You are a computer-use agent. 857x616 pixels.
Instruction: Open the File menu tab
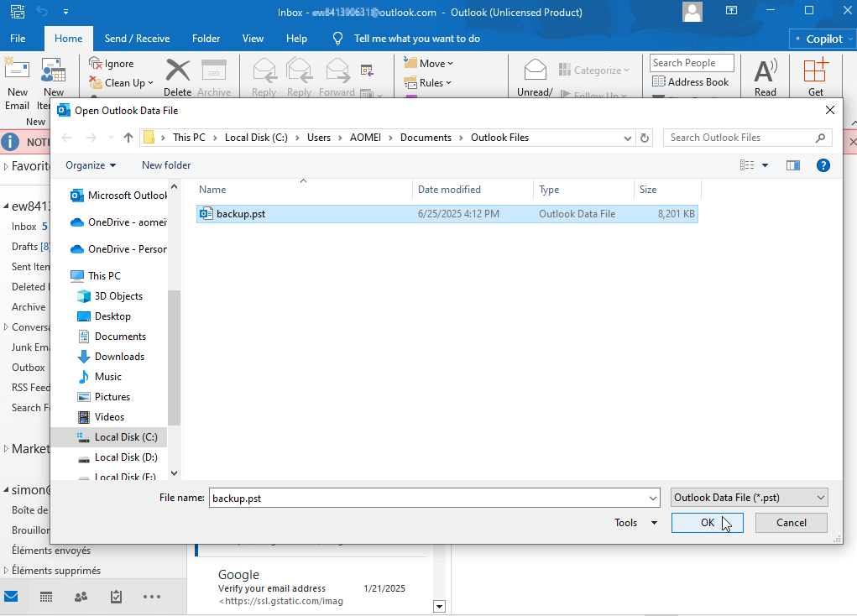click(x=18, y=39)
